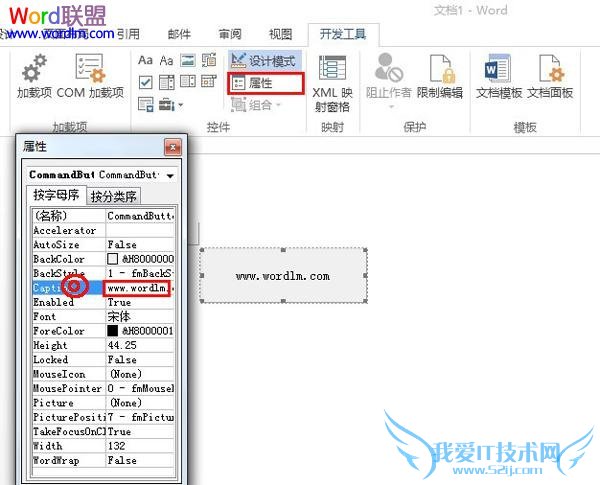Click the Height 44.25 value
Image resolution: width=600 pixels, height=485 pixels.
(140, 345)
